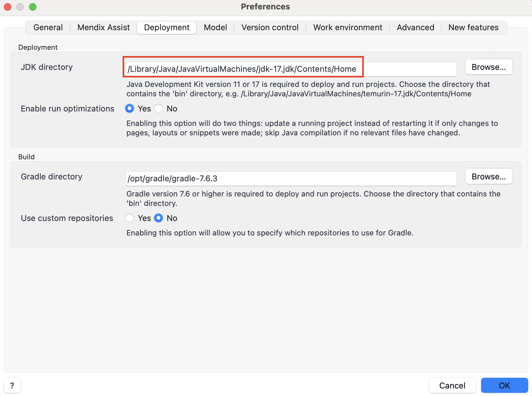Close the Preferences window with red button

click(x=8, y=7)
